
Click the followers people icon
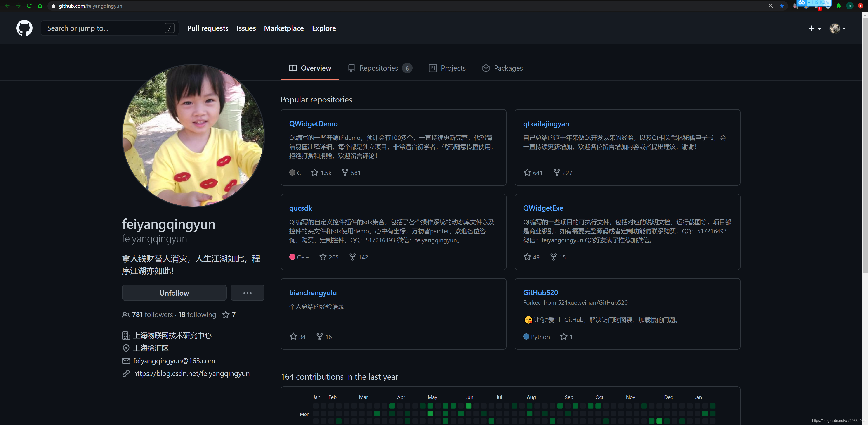(126, 315)
